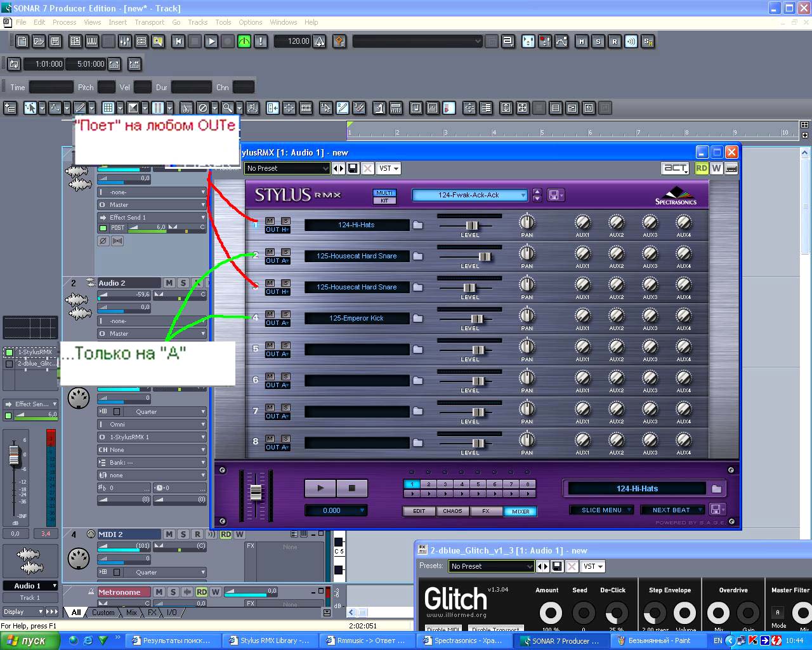Open the Insert menu
This screenshot has width=812, height=650.
coord(117,22)
